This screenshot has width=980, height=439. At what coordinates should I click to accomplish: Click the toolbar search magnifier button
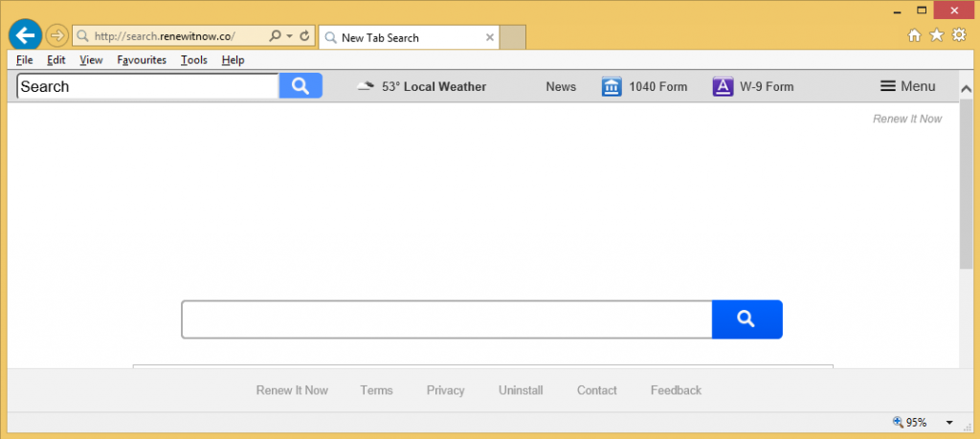click(301, 86)
